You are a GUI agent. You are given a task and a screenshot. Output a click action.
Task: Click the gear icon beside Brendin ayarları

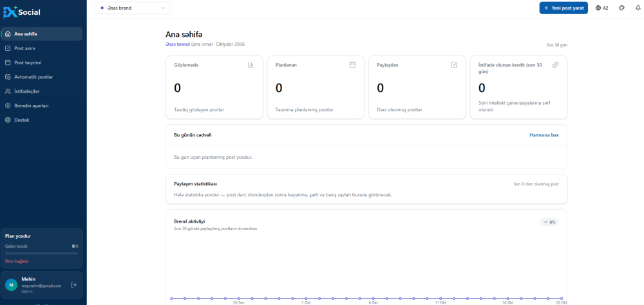[x=8, y=106]
